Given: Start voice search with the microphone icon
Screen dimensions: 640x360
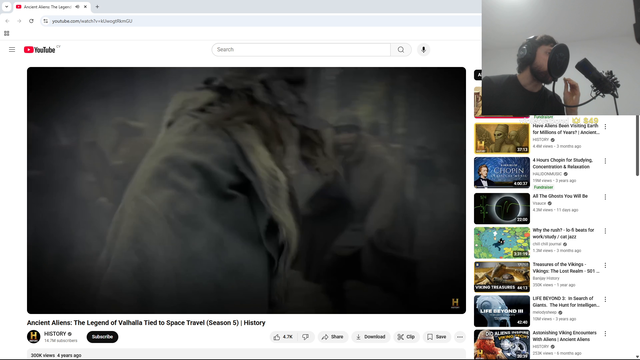Looking at the screenshot, I should point(423,49).
